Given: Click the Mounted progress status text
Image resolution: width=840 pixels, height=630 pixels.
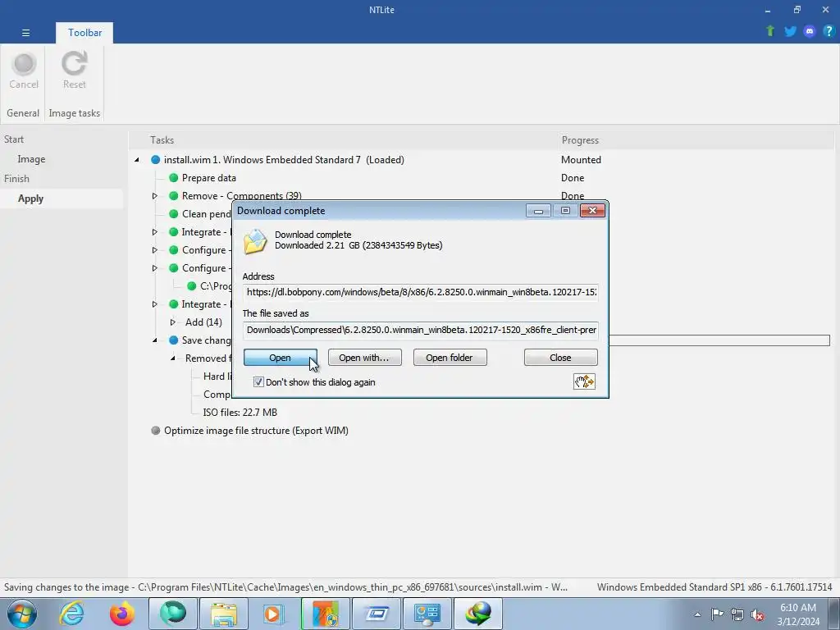Looking at the screenshot, I should pos(581,160).
